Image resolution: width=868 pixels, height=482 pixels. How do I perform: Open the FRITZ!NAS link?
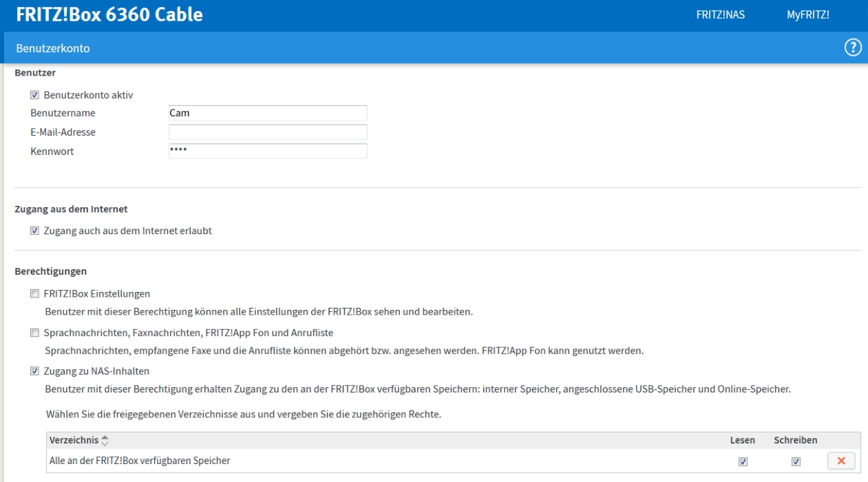point(720,15)
